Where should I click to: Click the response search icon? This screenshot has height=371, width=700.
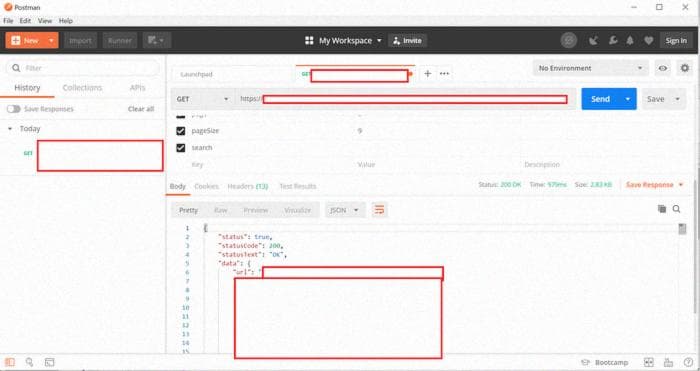(677, 209)
